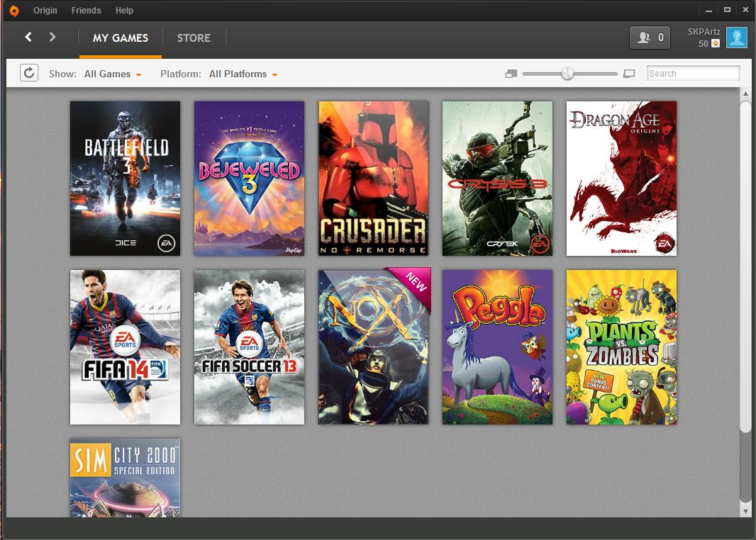Image resolution: width=756 pixels, height=540 pixels.
Task: Click the tile size slider handle
Action: [x=567, y=74]
